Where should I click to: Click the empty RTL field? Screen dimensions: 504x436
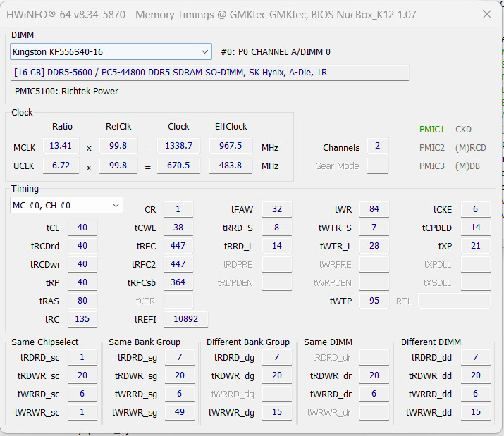pyautogui.click(x=454, y=301)
